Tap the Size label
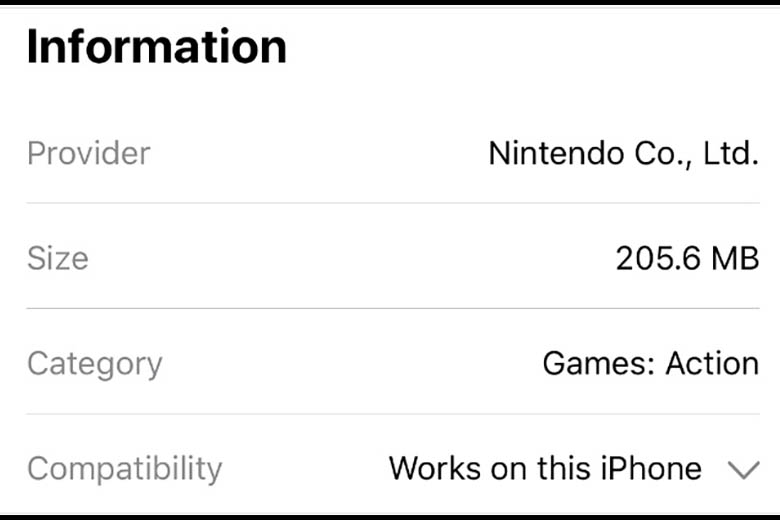 (58, 258)
